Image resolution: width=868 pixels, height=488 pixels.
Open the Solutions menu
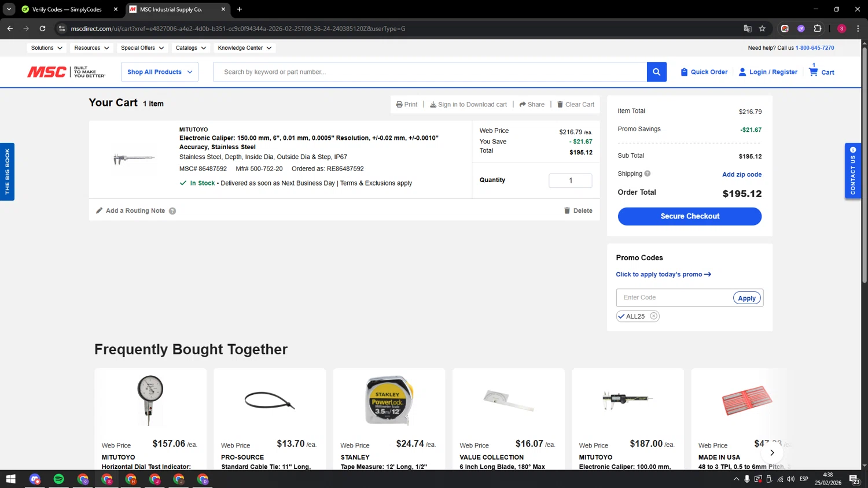click(46, 48)
